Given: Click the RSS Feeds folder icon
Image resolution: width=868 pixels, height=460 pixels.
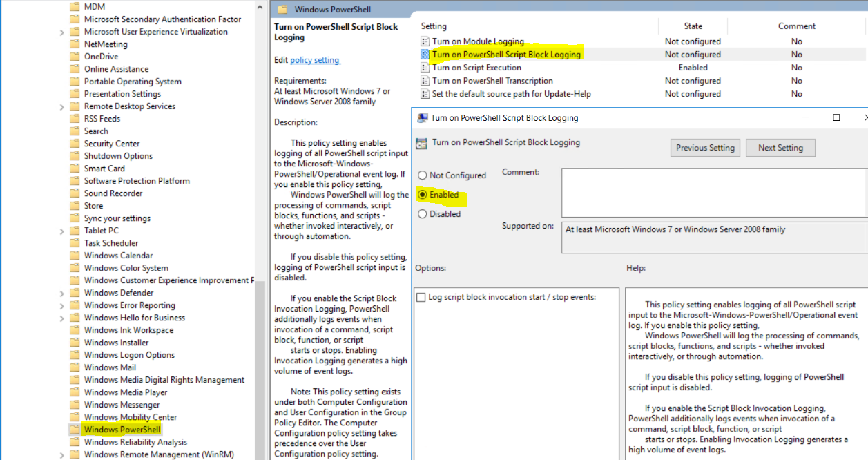Looking at the screenshot, I should [x=75, y=119].
